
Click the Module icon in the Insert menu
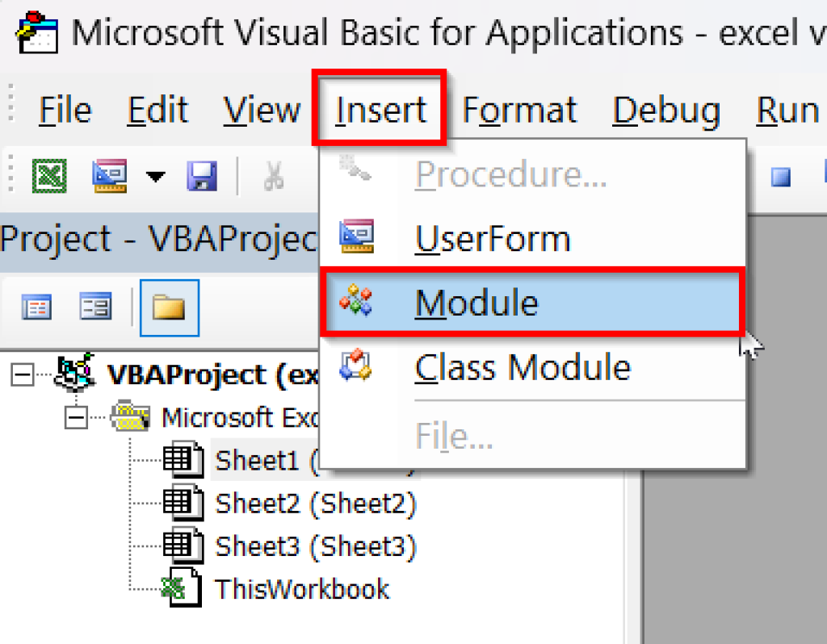(358, 303)
